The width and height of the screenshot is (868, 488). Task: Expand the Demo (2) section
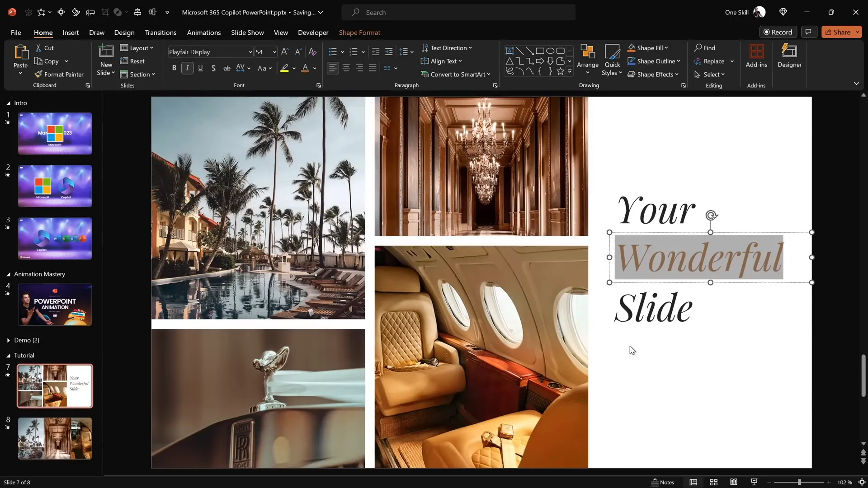8,340
